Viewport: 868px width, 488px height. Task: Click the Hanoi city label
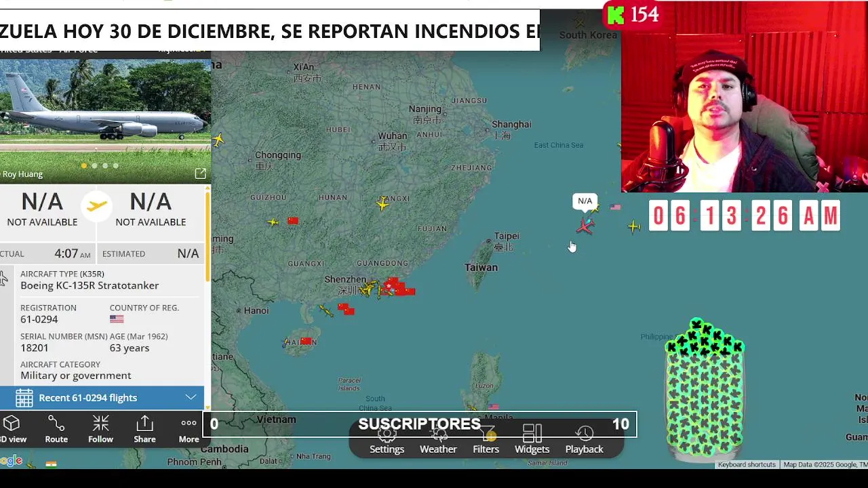(256, 310)
